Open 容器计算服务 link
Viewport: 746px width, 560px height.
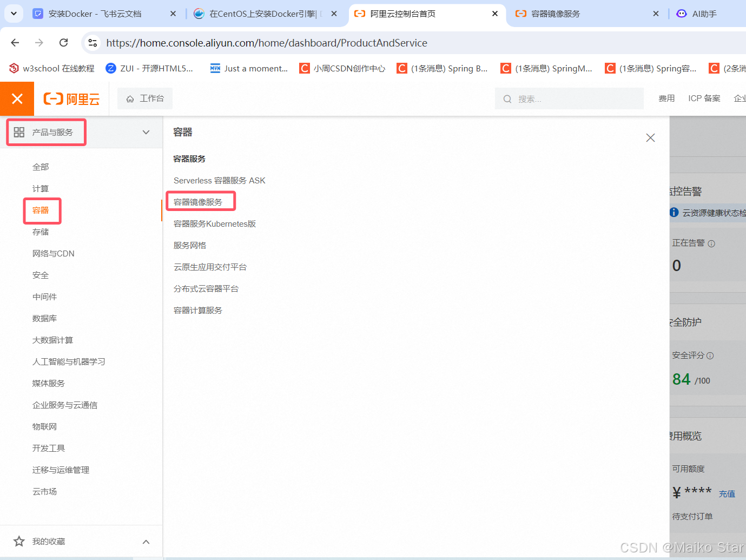(198, 311)
